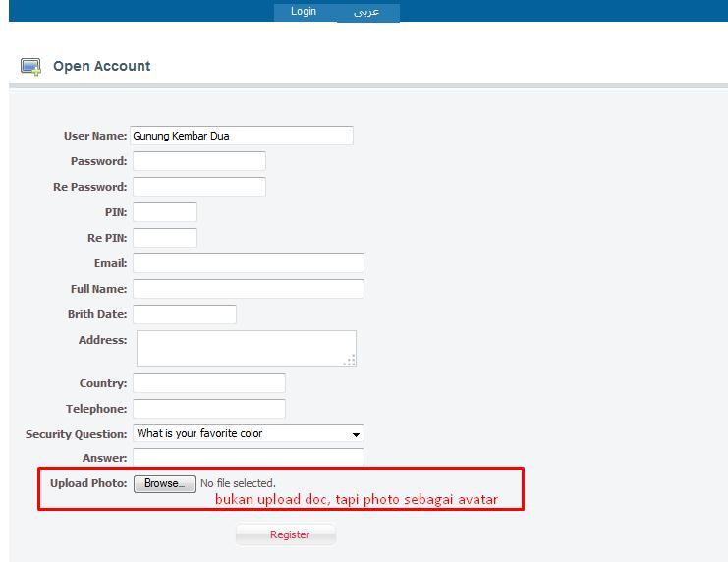Focus the Password field
The image size is (728, 562).
pos(199,161)
